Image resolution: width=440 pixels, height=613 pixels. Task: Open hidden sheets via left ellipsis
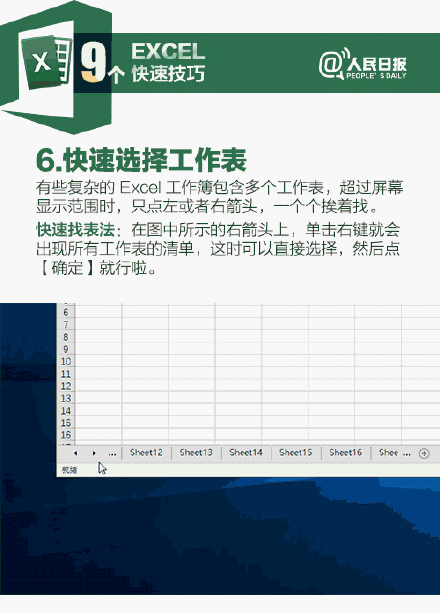[112, 453]
